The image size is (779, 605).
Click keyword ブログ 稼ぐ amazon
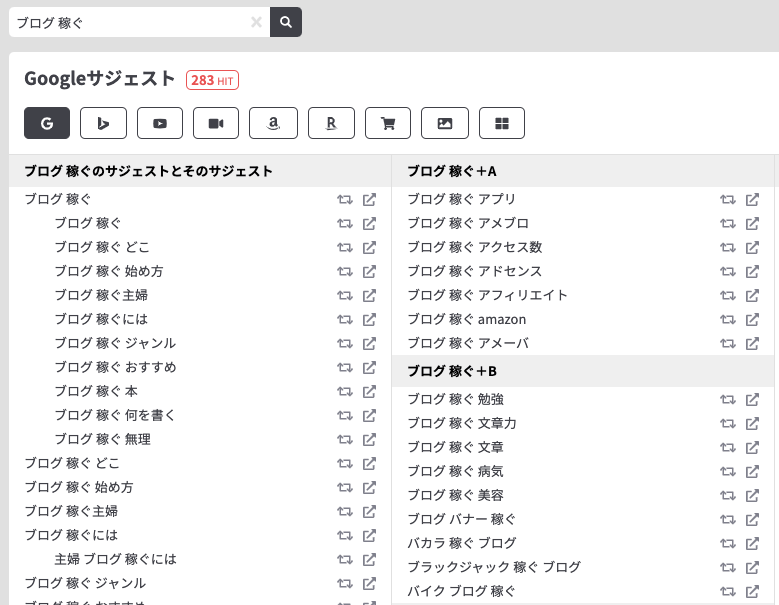[467, 319]
